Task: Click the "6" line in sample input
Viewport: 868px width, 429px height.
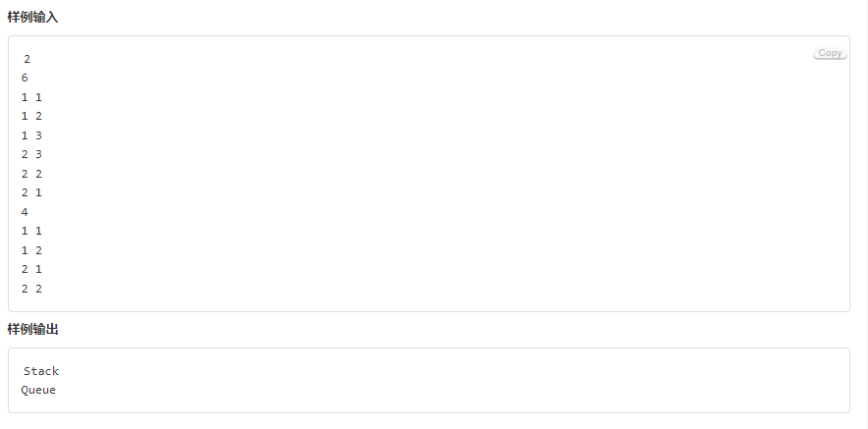Action: point(25,79)
